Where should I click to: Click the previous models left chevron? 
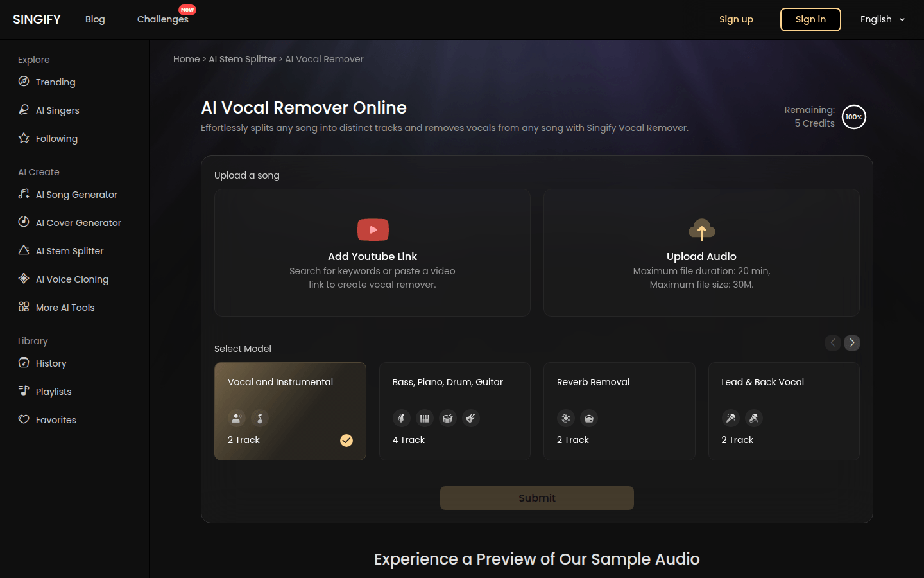[x=833, y=343]
